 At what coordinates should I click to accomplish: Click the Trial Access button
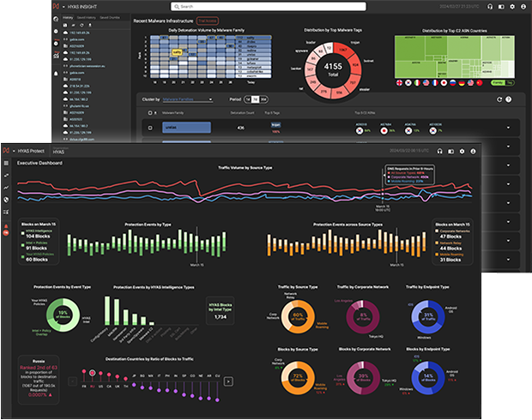[208, 21]
